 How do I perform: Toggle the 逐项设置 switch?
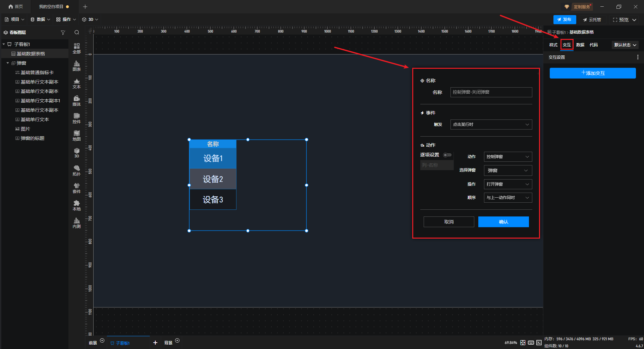point(447,155)
